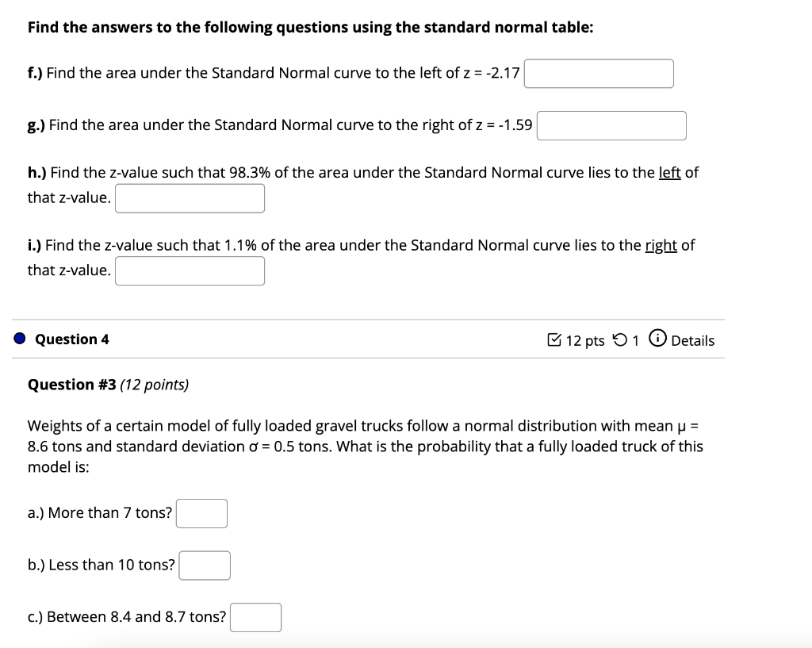The height and width of the screenshot is (648, 812).
Task: Click the z-value box for 1.1% area
Action: click(190, 270)
